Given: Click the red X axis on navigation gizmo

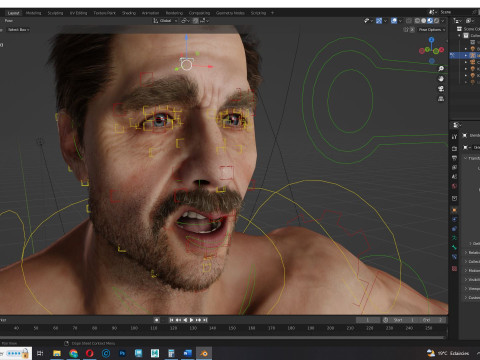Looking at the screenshot, I should (442, 50).
